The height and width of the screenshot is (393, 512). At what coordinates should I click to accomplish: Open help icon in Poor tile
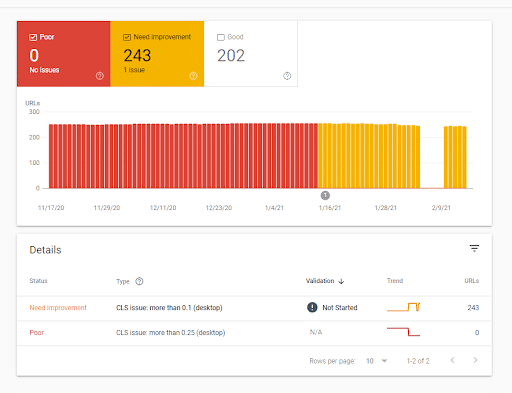[100, 76]
